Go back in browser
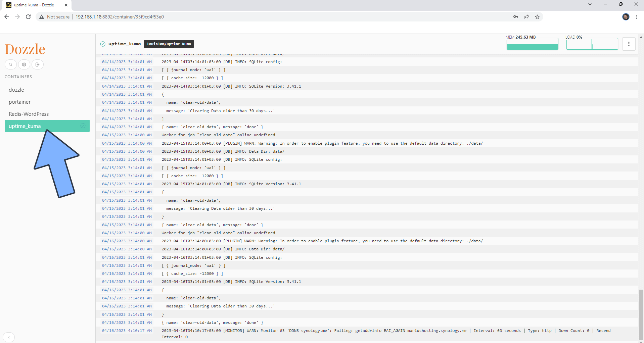This screenshot has width=644, height=343. [x=7, y=17]
